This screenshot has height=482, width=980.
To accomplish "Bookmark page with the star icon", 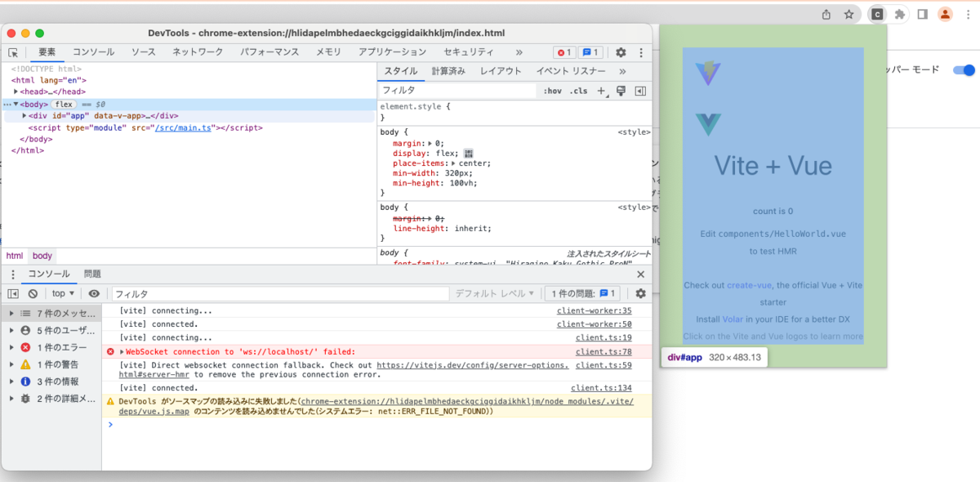I will click(849, 14).
